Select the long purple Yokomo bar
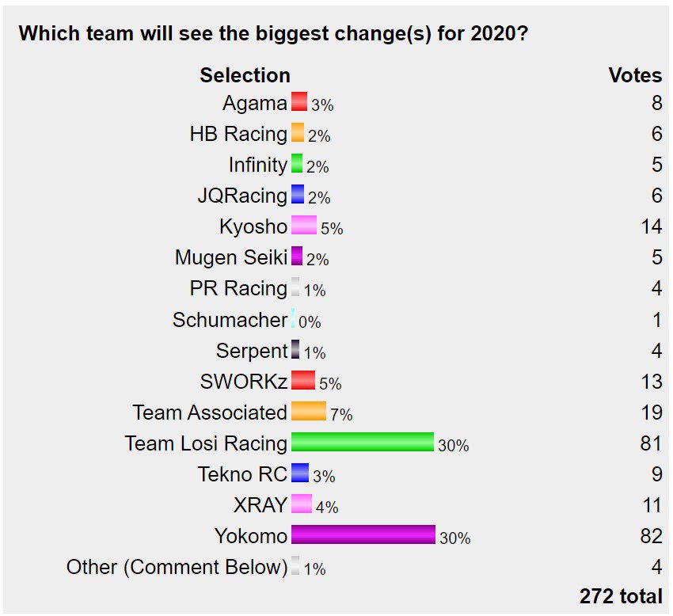 click(x=363, y=535)
